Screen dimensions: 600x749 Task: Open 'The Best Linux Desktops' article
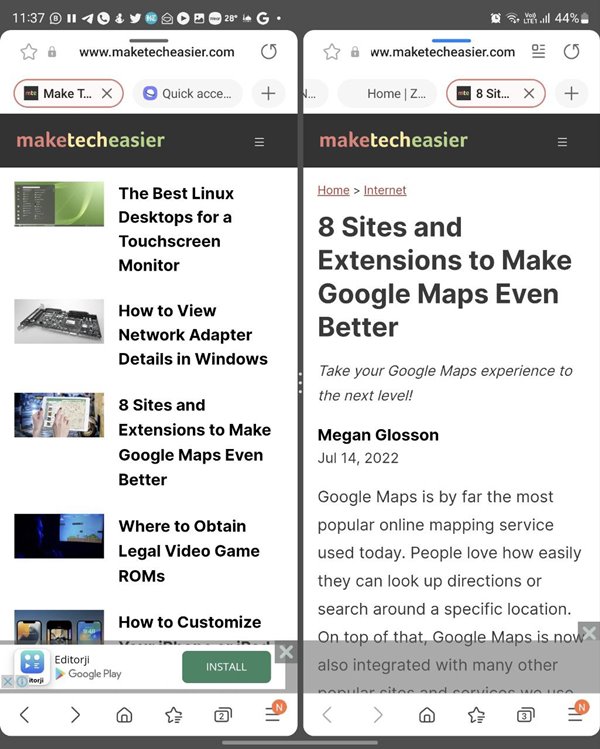click(x=176, y=229)
